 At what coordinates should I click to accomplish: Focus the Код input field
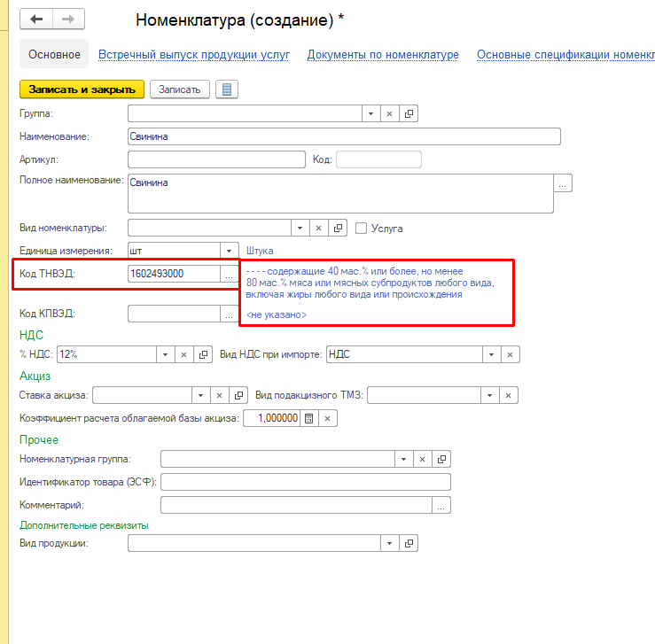[378, 159]
